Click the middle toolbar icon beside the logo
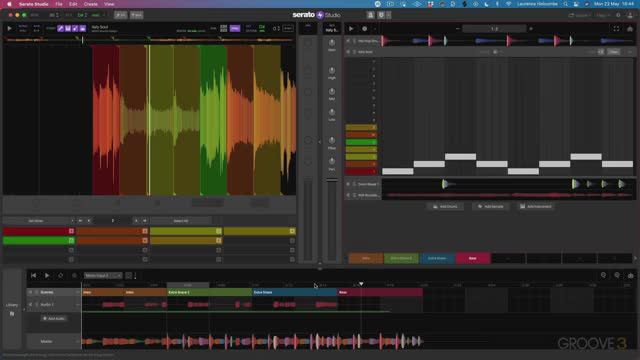 pos(381,15)
